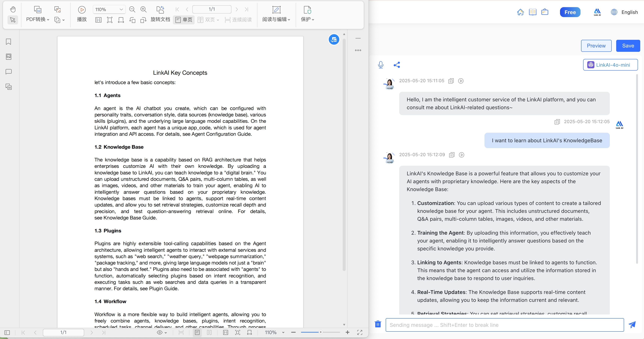Image resolution: width=644 pixels, height=339 pixels.
Task: Rotate page clockwise icon
Action: pos(144,20)
